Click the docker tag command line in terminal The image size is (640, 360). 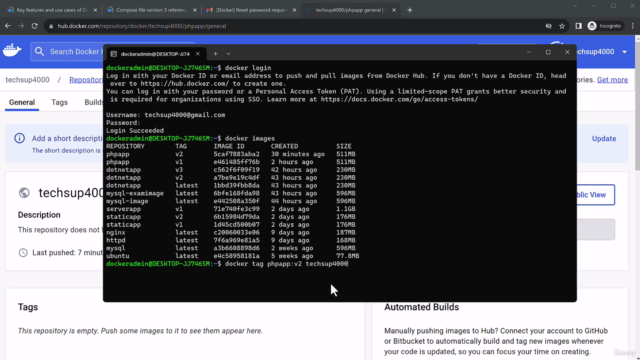tap(227, 264)
